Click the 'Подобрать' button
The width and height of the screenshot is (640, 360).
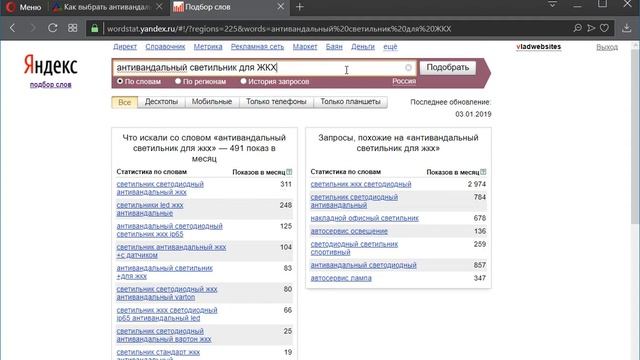[x=448, y=67]
